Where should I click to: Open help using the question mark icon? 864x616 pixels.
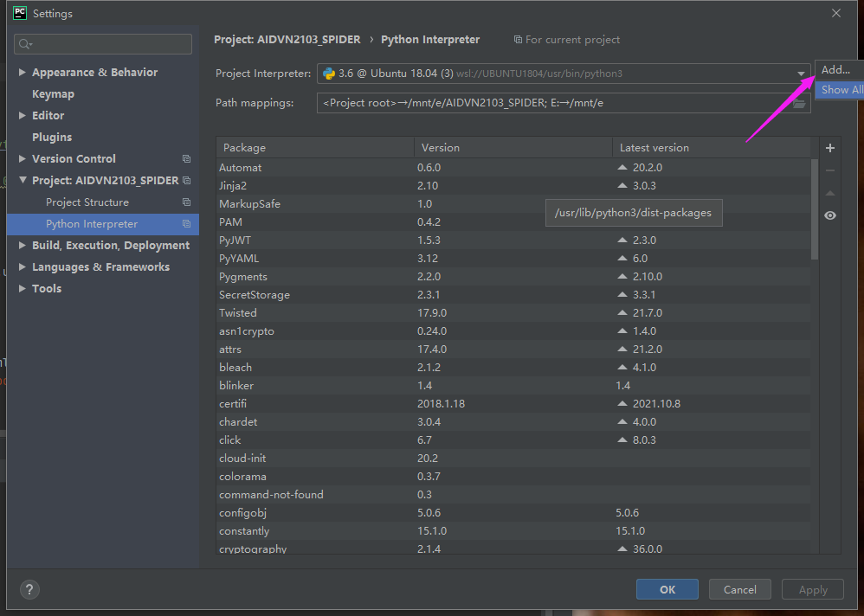(x=29, y=589)
